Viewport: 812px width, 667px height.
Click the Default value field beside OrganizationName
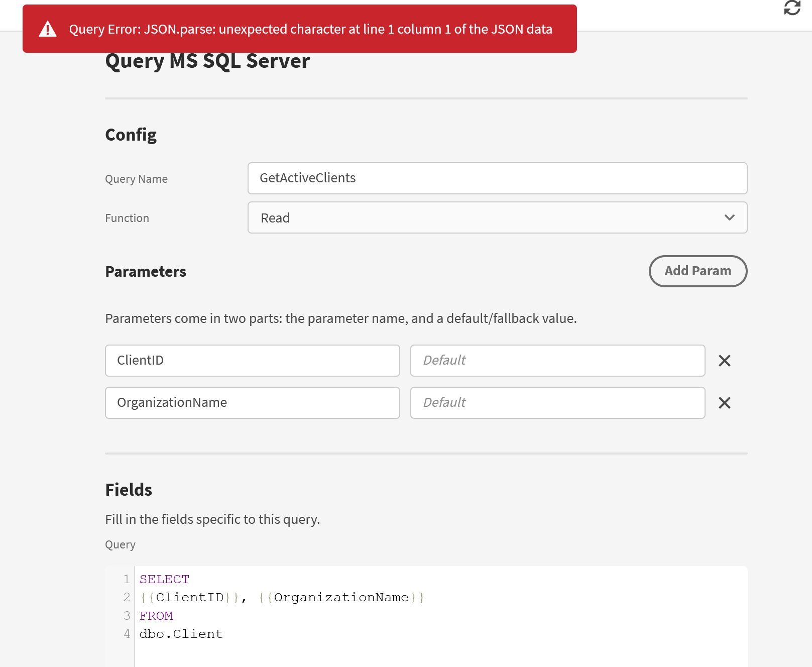pyautogui.click(x=557, y=402)
